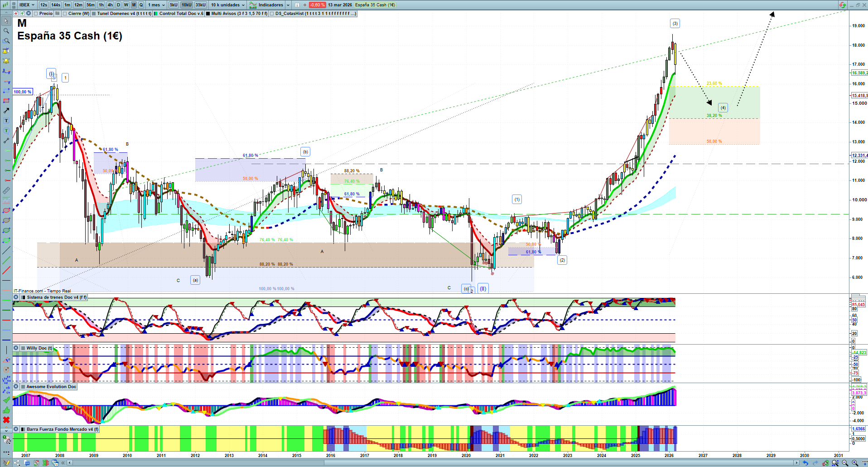868x467 pixels.
Task: Click the green thumbs-up icon
Action: [6, 410]
